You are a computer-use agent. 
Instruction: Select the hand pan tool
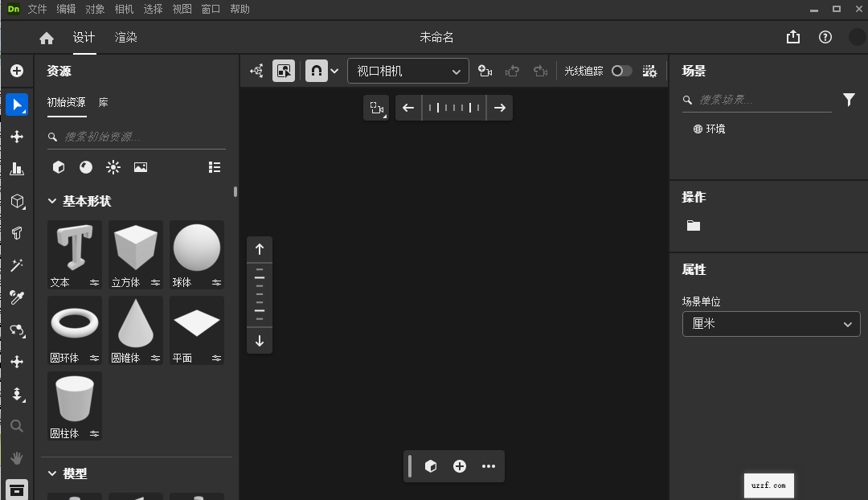17,458
